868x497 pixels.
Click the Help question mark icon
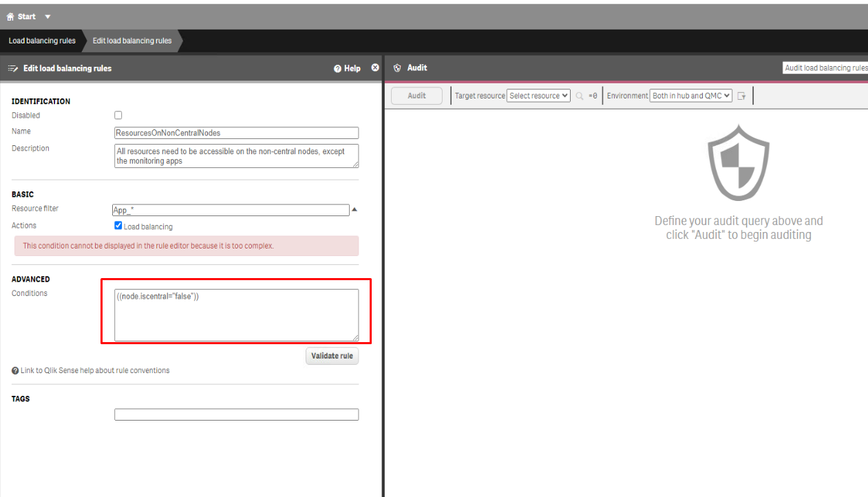(337, 68)
